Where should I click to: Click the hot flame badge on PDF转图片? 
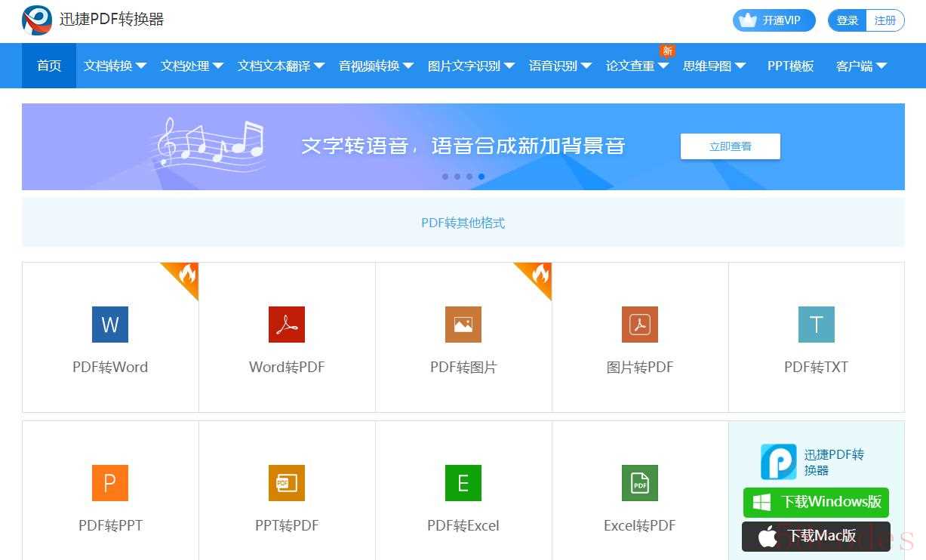point(537,276)
